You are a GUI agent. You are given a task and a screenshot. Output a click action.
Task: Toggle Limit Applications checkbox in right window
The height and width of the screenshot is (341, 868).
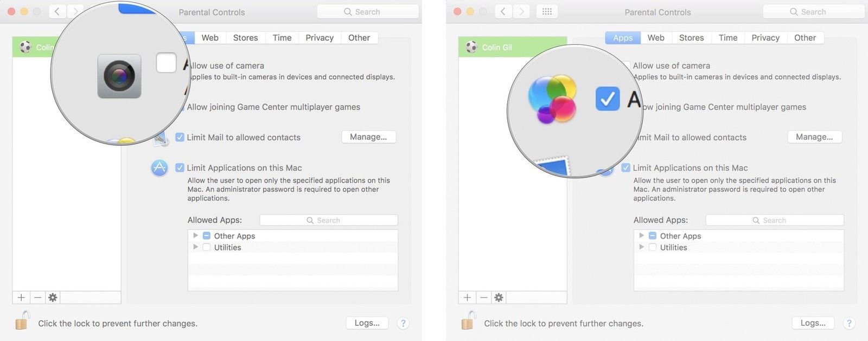(x=626, y=168)
